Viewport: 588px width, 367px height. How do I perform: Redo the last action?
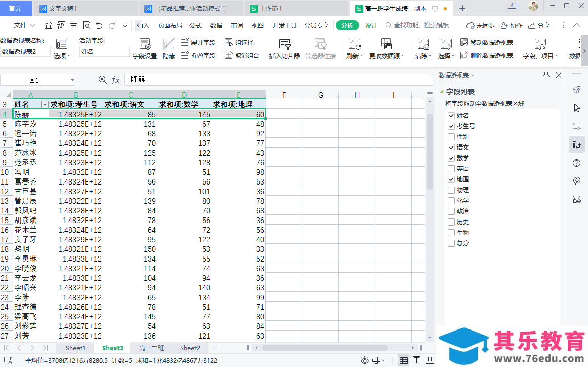pos(112,25)
